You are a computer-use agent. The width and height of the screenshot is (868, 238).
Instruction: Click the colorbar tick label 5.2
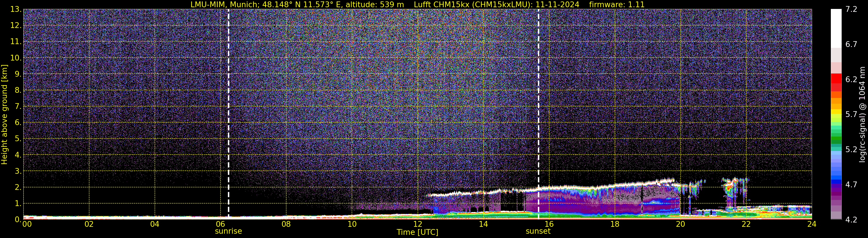851,150
